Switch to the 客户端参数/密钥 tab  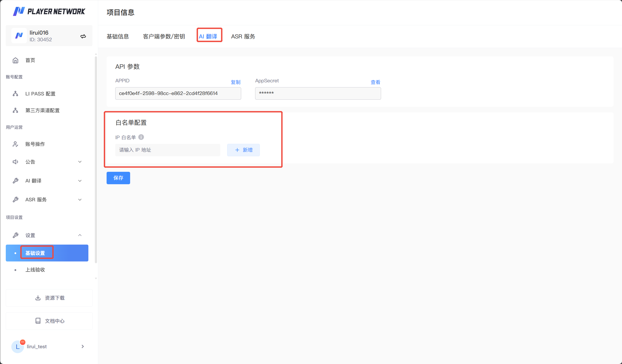pyautogui.click(x=164, y=37)
